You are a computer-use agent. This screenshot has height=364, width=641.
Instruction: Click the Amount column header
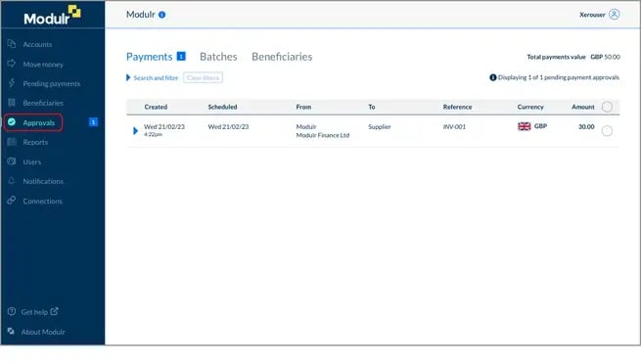click(583, 107)
